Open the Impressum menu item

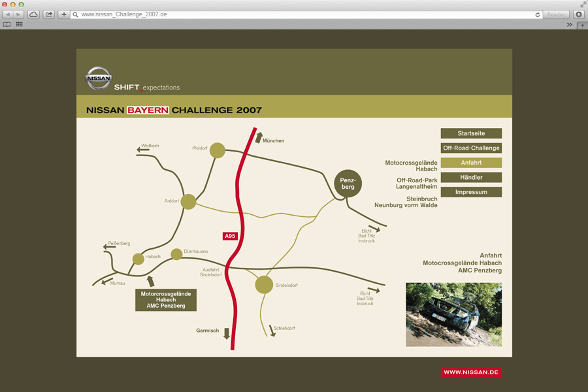coord(471,191)
